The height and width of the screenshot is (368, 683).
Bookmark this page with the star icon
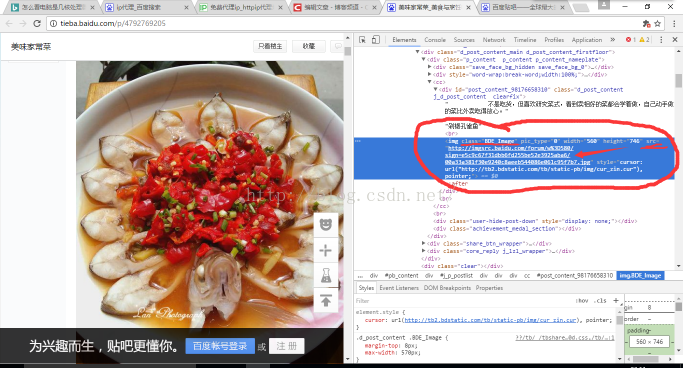[658, 24]
